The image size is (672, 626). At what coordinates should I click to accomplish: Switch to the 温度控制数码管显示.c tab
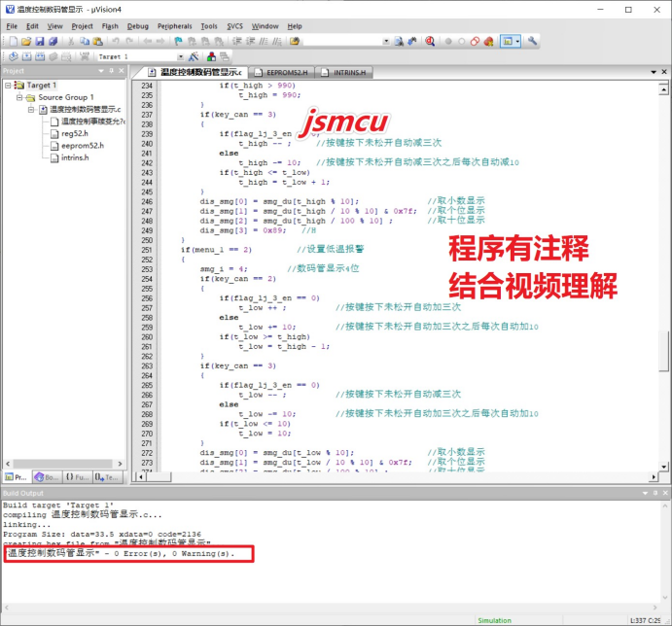[x=195, y=72]
